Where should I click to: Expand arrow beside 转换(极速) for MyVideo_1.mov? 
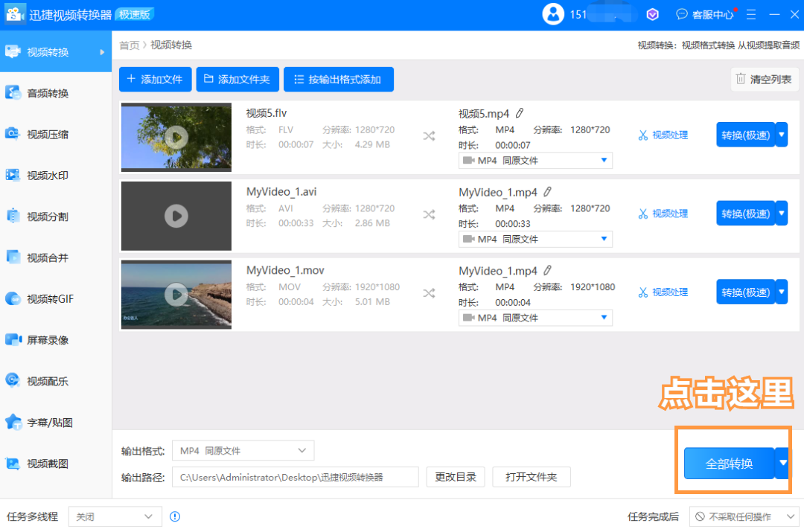(x=782, y=292)
